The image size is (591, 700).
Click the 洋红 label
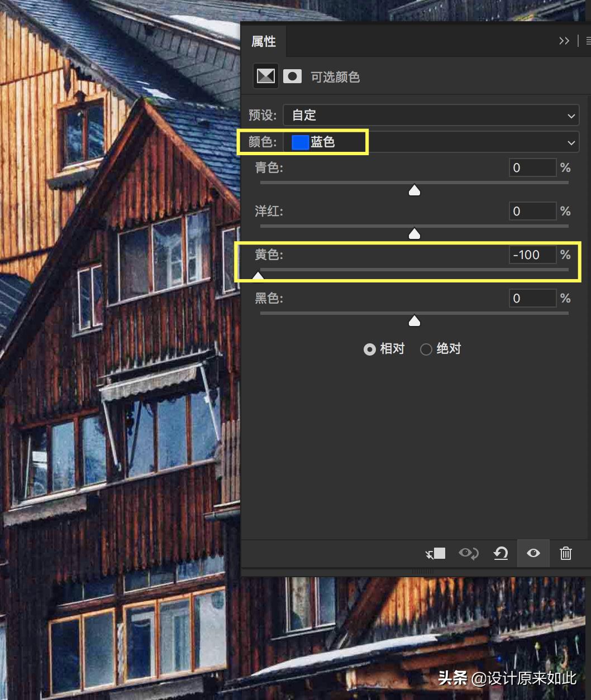(269, 211)
